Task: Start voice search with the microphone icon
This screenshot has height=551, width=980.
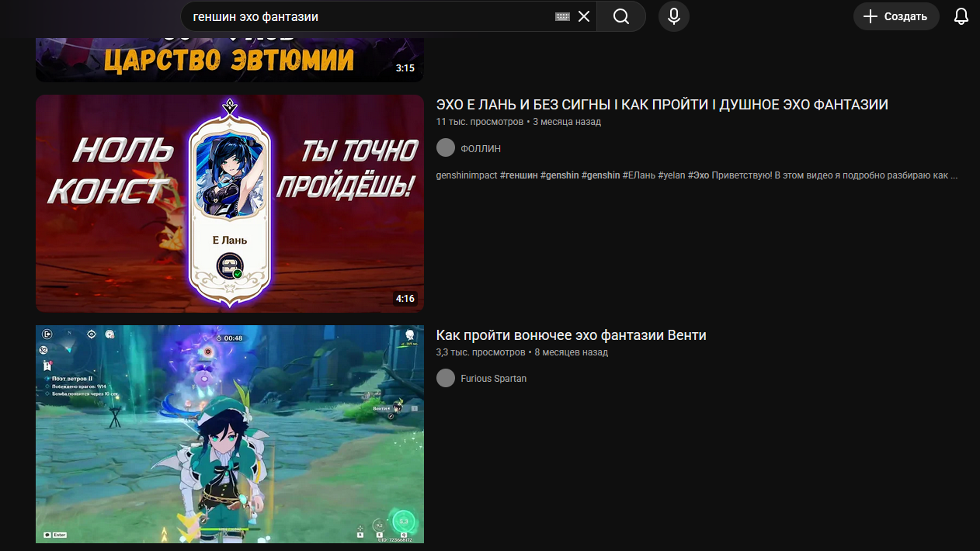Action: click(x=674, y=16)
